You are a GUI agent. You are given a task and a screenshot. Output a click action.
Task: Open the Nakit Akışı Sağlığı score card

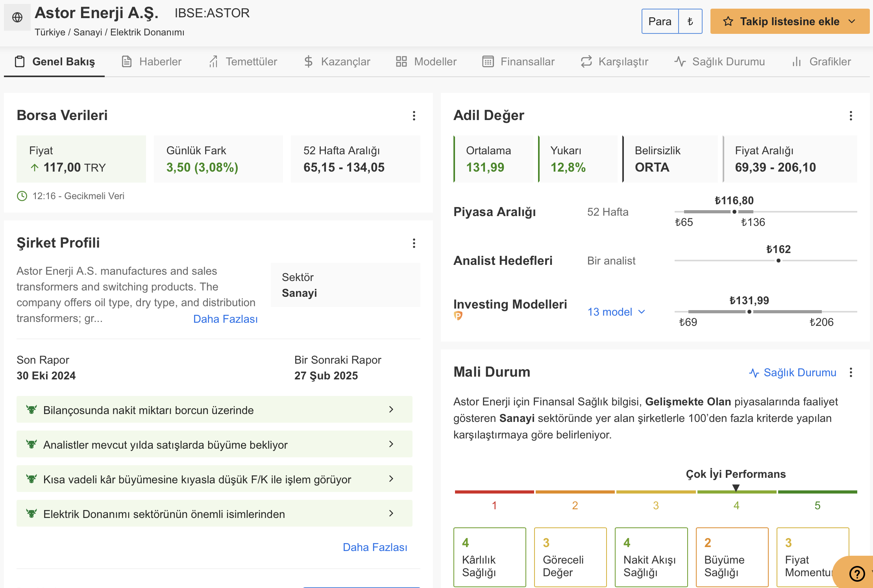click(x=651, y=557)
